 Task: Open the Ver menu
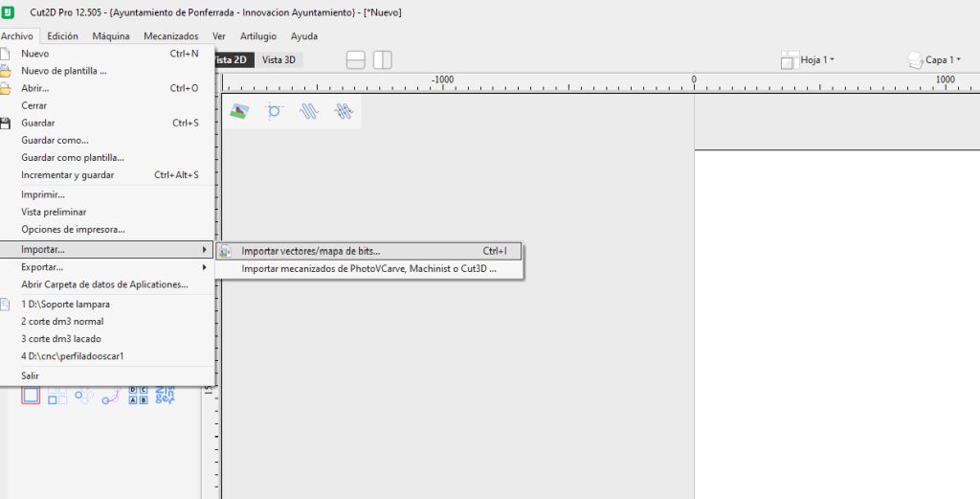219,36
